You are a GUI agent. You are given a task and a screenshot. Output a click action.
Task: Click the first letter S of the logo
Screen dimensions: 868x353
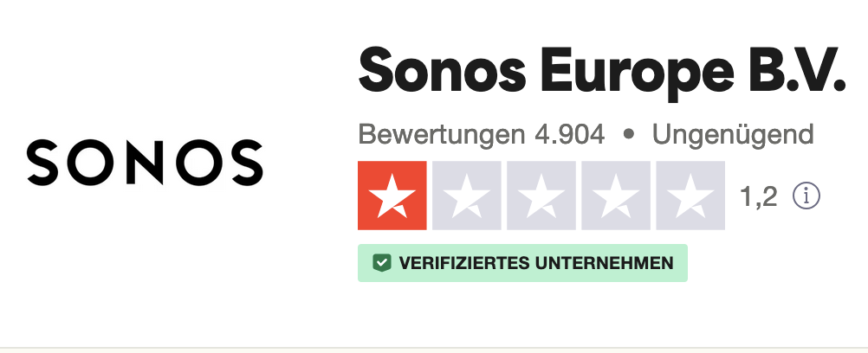coord(42,162)
